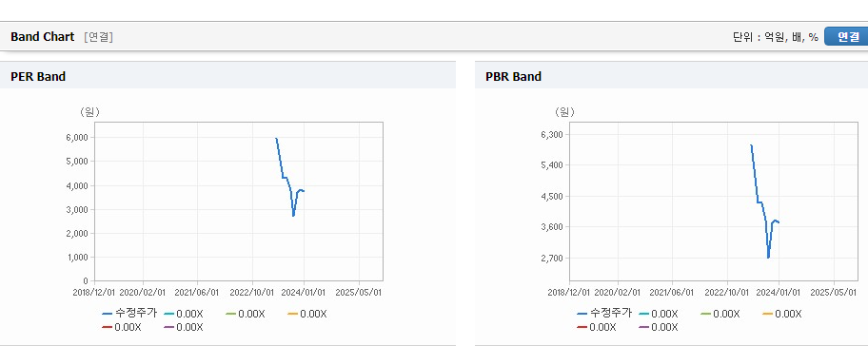Click 2020/02/01 date label under PER chart
Viewport: 868px width, 346px height.
[144, 292]
